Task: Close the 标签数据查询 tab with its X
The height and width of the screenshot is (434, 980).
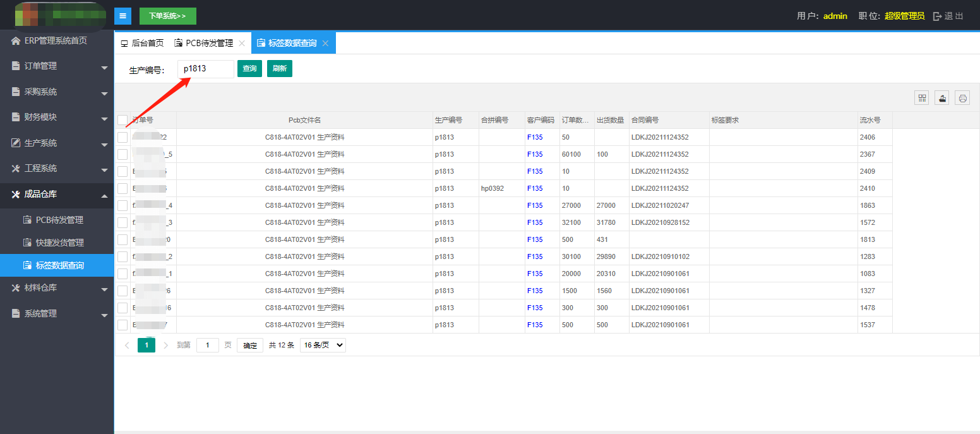Action: click(x=325, y=44)
